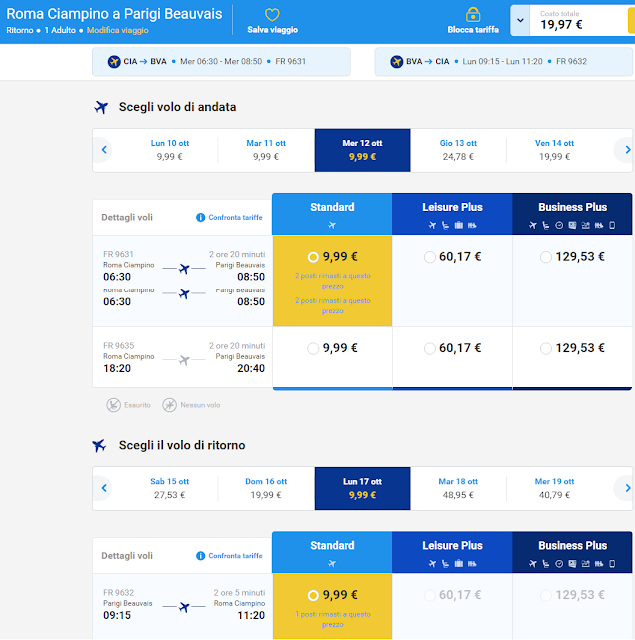Screen dimensions: 635x640
Task: Click plane icon in FR 9632 09:15 row
Action: (x=184, y=607)
